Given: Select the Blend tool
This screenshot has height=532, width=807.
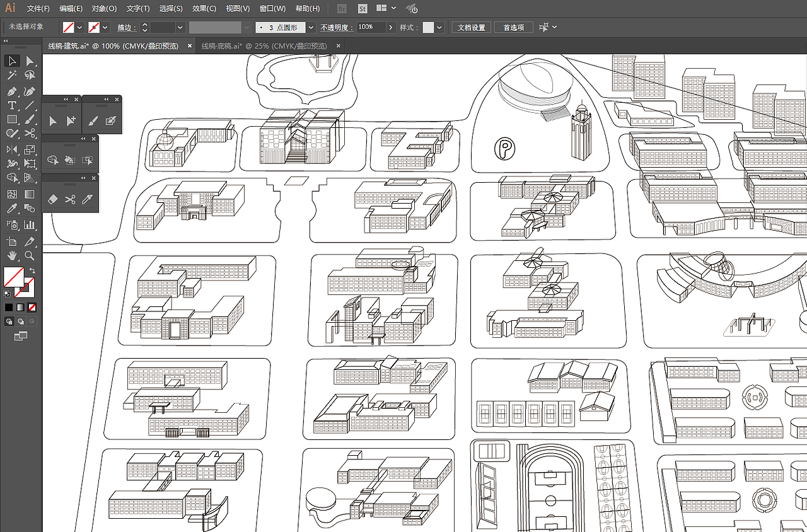Looking at the screenshot, I should point(30,208).
